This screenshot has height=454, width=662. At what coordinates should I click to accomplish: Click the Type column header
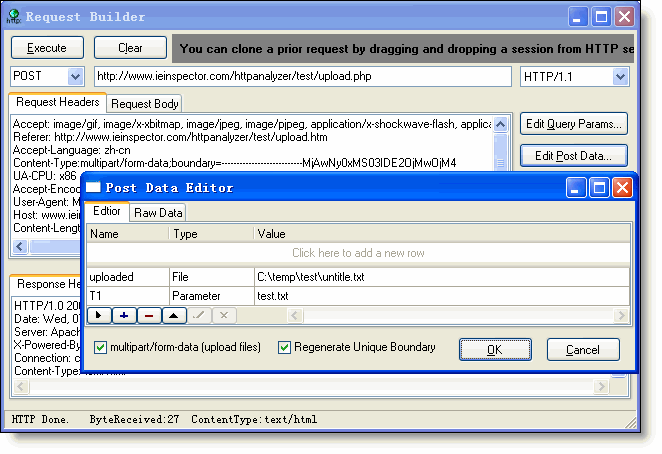pyautogui.click(x=211, y=234)
